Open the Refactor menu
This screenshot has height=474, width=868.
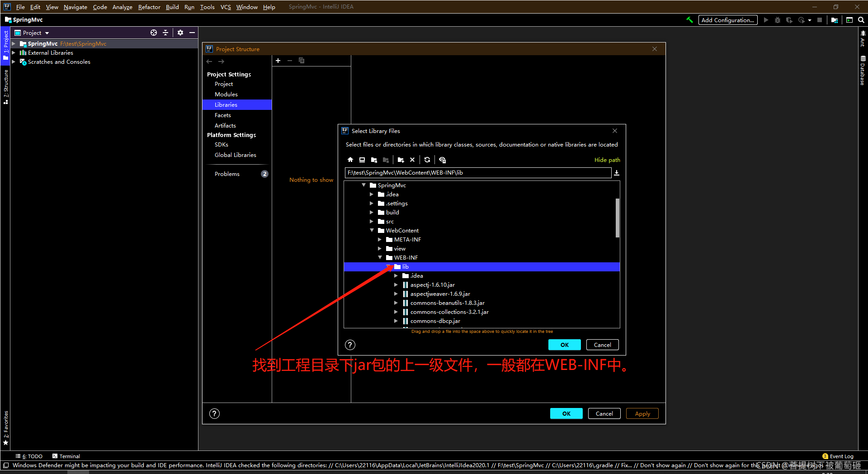149,7
